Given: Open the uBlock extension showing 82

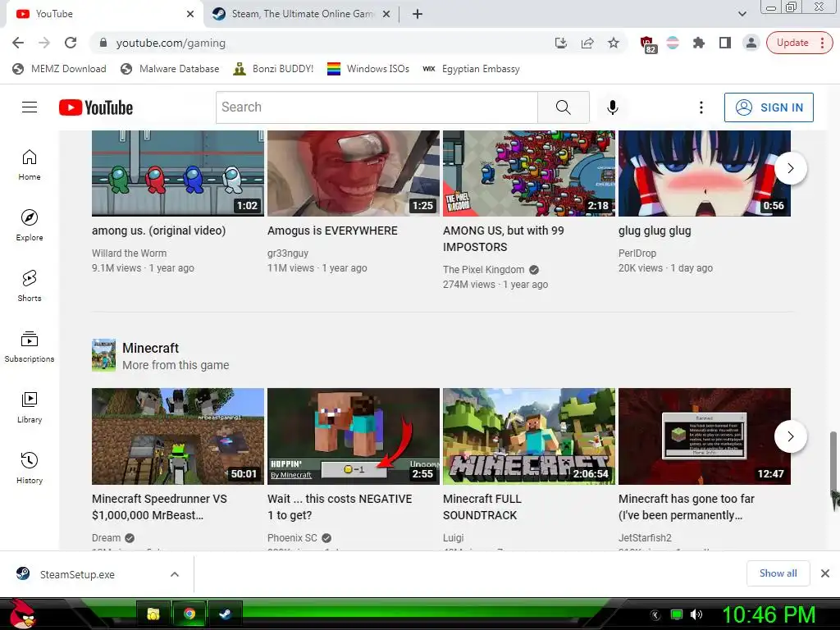Looking at the screenshot, I should (x=647, y=44).
